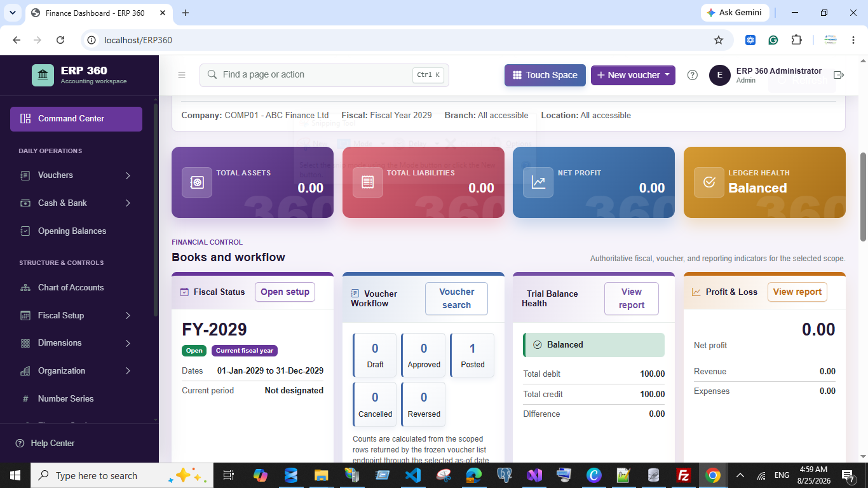Click the ERP 360 bank logo icon
Screen dimensions: 868x488
43,75
